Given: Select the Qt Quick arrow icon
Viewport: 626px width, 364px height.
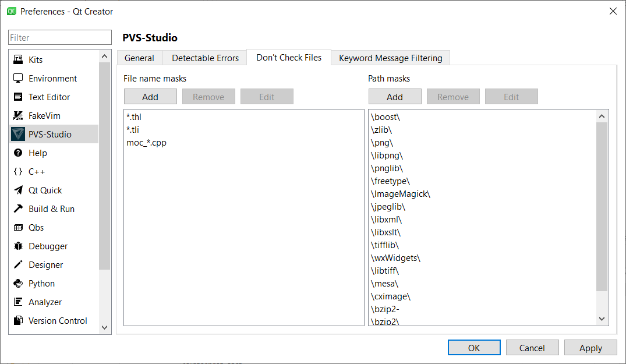Looking at the screenshot, I should [18, 190].
